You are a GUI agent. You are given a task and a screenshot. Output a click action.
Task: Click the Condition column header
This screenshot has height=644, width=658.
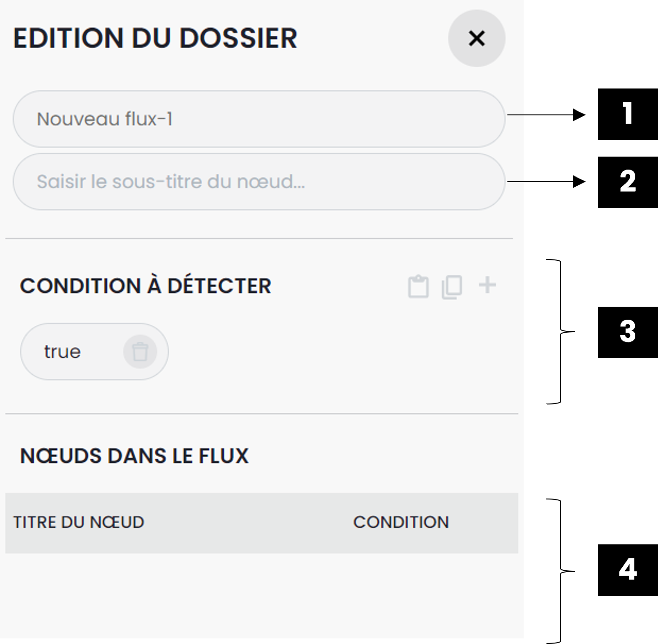[x=401, y=522]
